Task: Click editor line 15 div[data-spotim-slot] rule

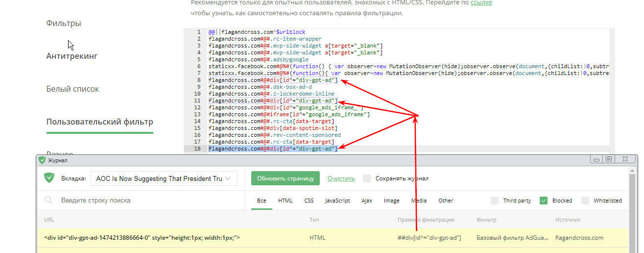Action: (273, 128)
